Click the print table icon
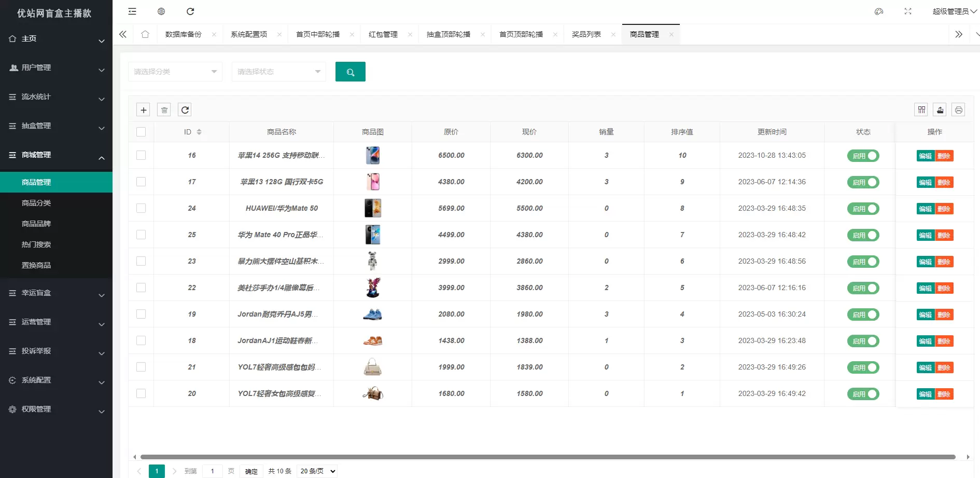This screenshot has width=980, height=478. coord(958,110)
